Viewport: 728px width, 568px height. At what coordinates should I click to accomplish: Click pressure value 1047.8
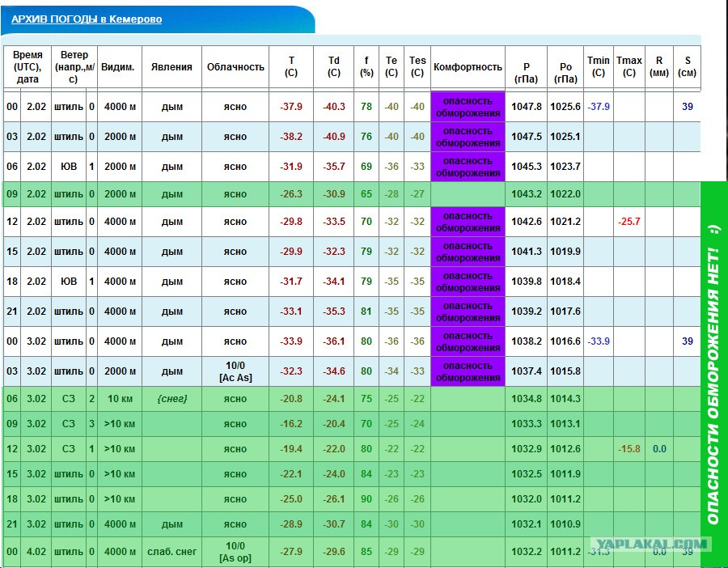click(x=527, y=106)
